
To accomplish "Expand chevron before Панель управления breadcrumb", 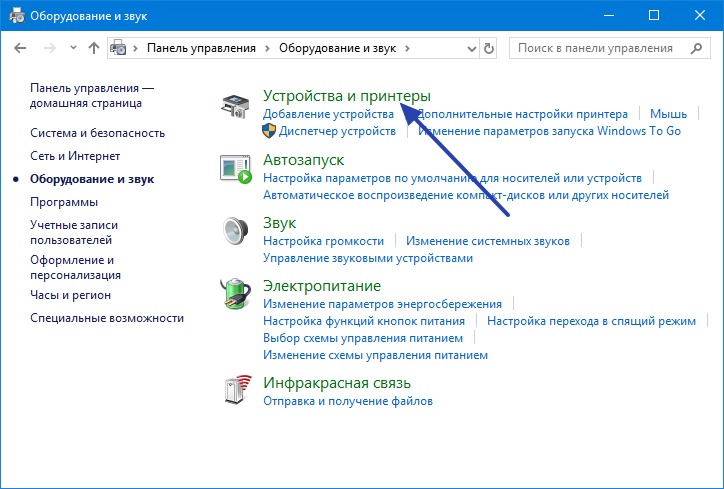I will [x=135, y=48].
